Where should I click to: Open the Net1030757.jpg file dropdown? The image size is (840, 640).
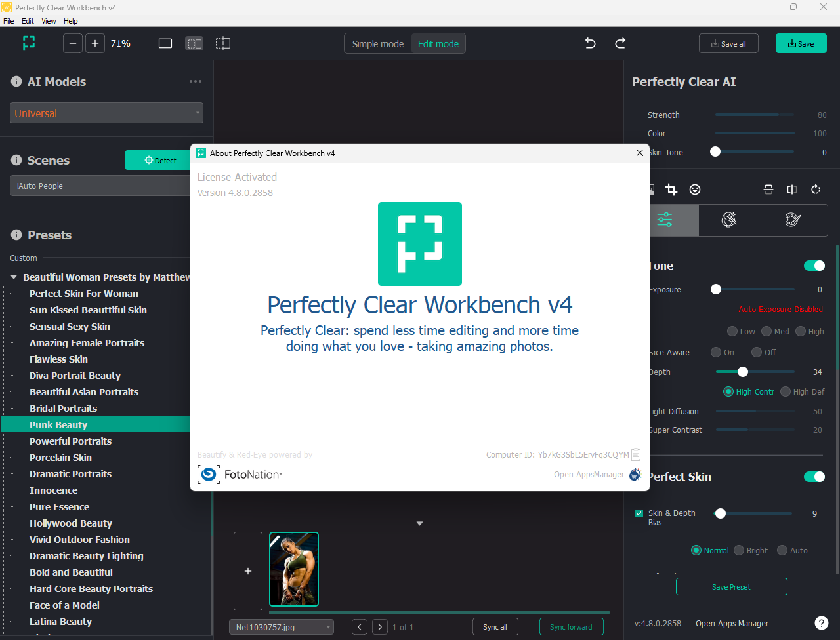(x=282, y=627)
